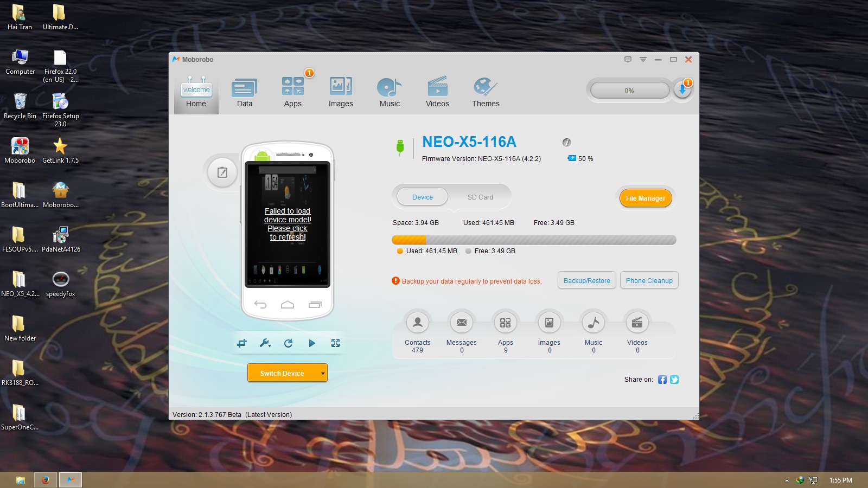Open the File Manager

coord(646,198)
